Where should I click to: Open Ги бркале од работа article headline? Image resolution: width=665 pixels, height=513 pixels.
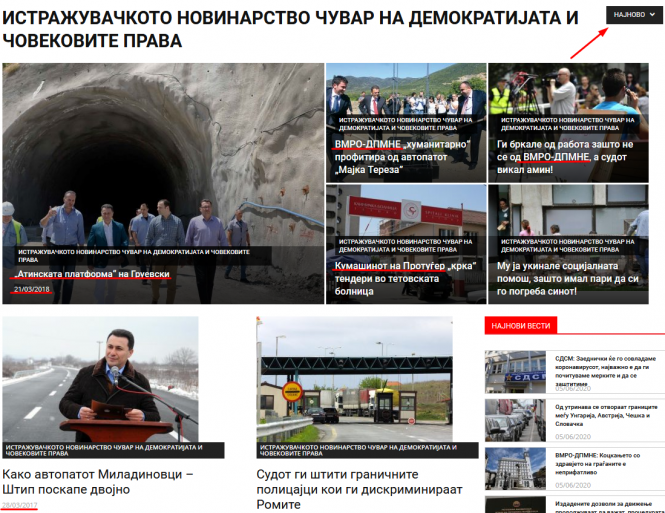point(565,157)
